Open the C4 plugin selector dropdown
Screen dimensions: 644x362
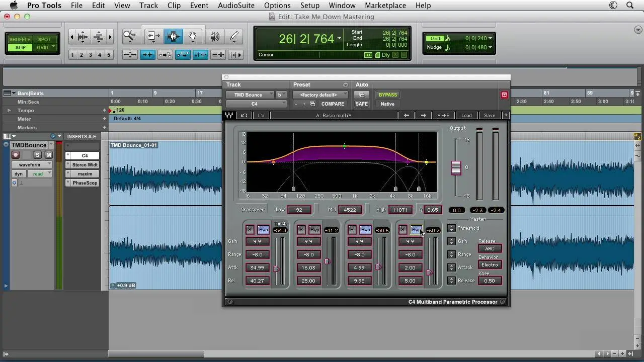[x=256, y=104]
